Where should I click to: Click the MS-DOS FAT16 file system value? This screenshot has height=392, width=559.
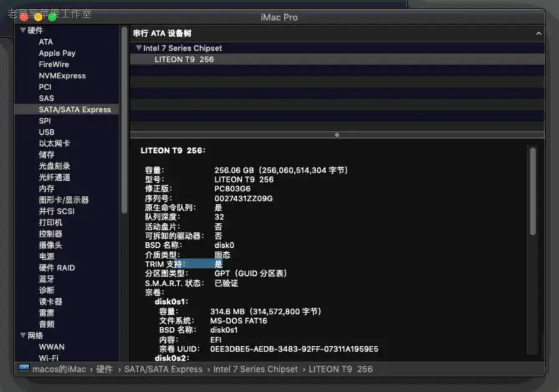(x=239, y=321)
